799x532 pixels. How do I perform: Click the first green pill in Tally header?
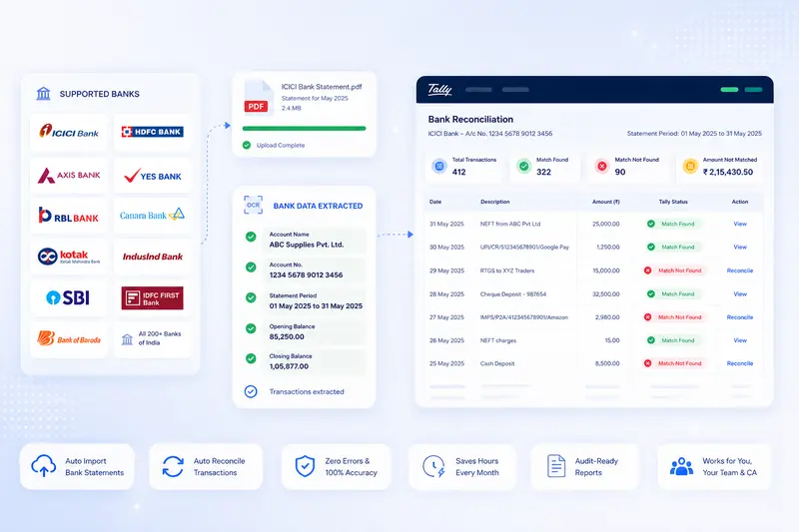[729, 90]
